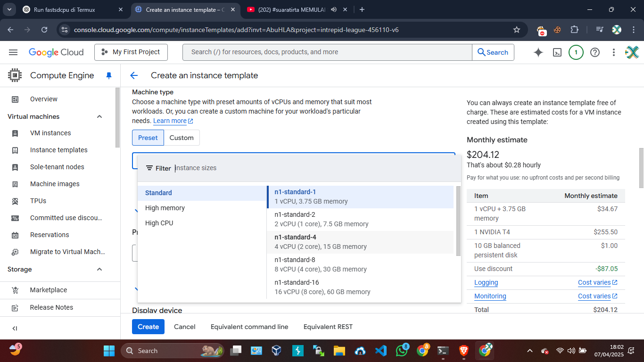Click the browser address bar URL
Image resolution: width=644 pixels, height=362 pixels.
tap(236, 30)
